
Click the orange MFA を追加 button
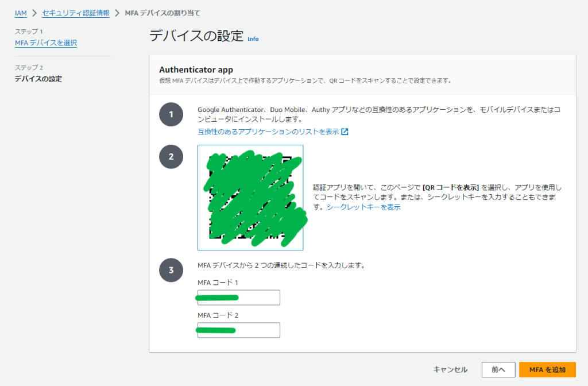(547, 370)
